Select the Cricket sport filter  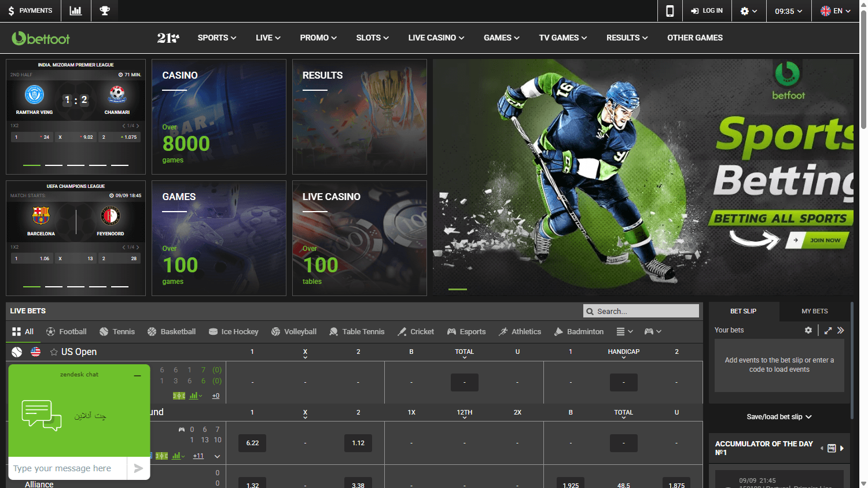click(x=415, y=332)
